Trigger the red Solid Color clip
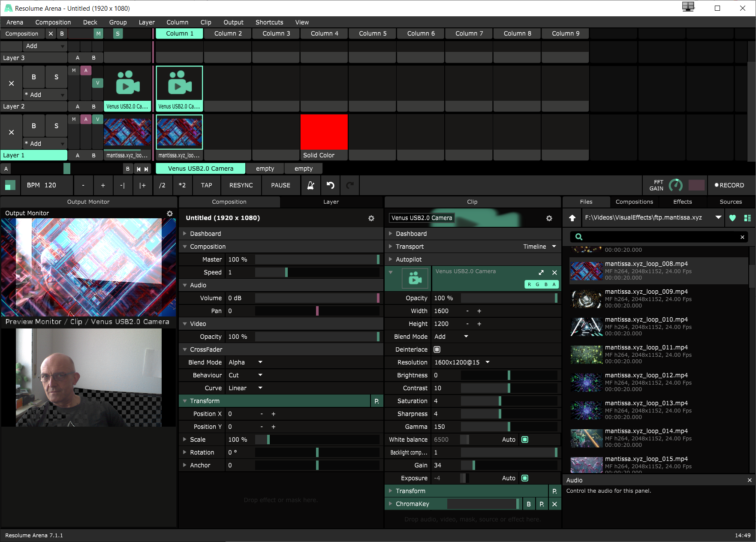This screenshot has width=756, height=542. point(324,132)
